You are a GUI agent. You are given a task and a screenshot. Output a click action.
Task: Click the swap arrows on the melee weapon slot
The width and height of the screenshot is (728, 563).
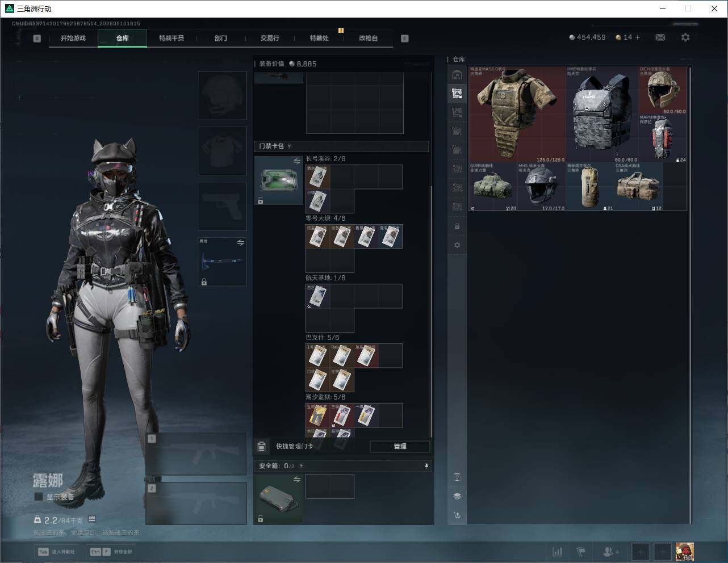click(241, 243)
